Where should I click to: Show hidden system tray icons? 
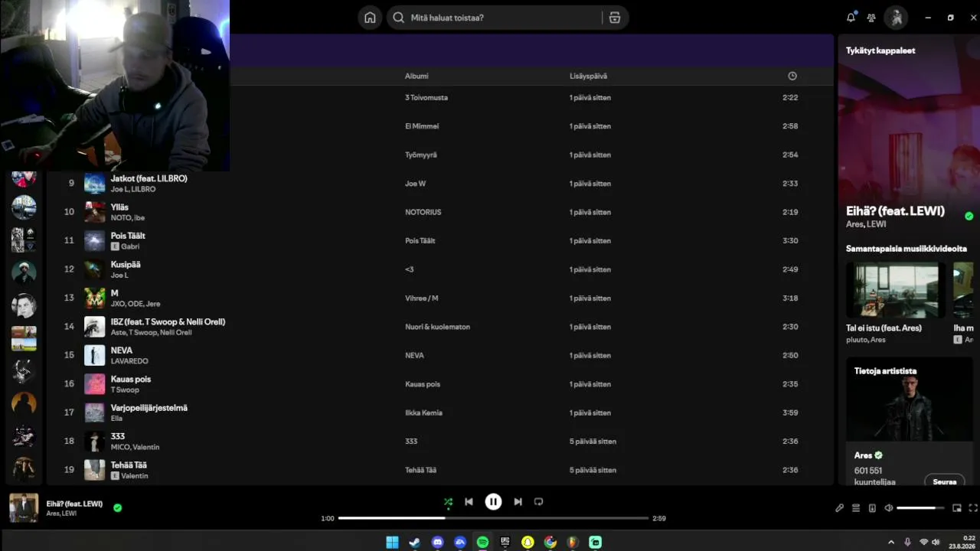coord(890,542)
